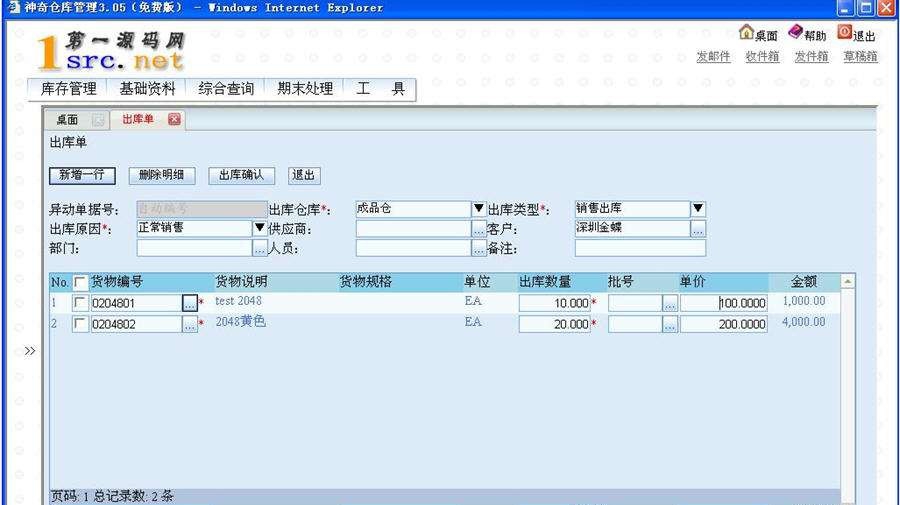Browse staff via 人员 lookup button
This screenshot has height=505, width=900.
(478, 248)
